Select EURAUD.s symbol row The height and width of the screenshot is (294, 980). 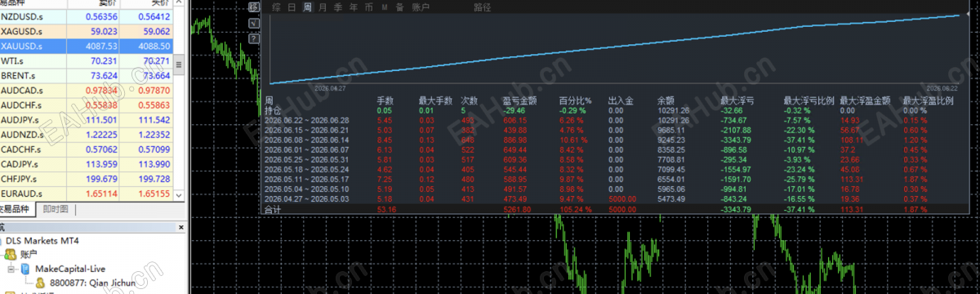(x=87, y=194)
